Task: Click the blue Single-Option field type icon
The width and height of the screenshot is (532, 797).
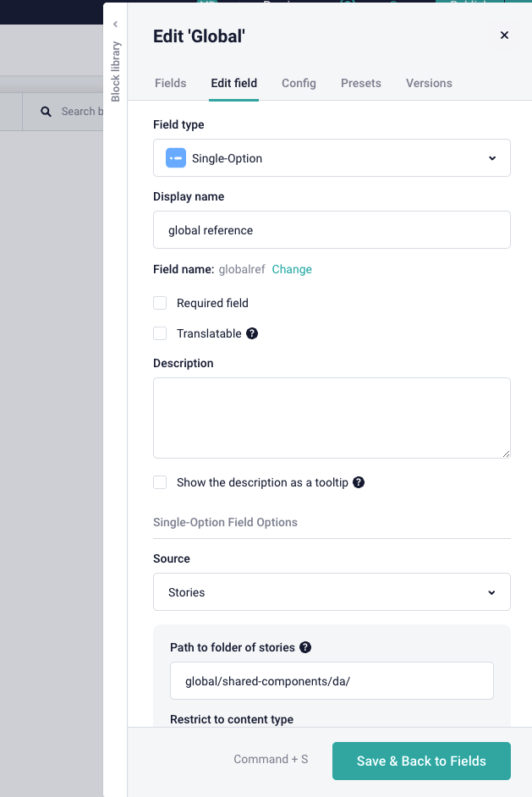Action: [177, 157]
